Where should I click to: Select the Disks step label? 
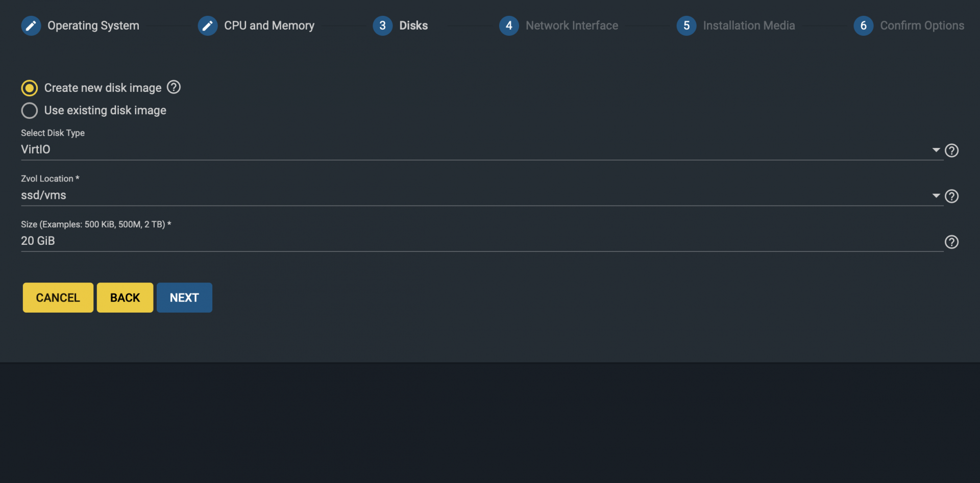coord(413,26)
